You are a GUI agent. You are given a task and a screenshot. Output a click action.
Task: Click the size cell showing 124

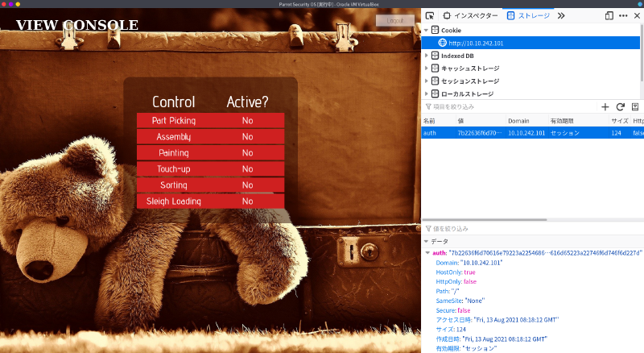coord(620,133)
